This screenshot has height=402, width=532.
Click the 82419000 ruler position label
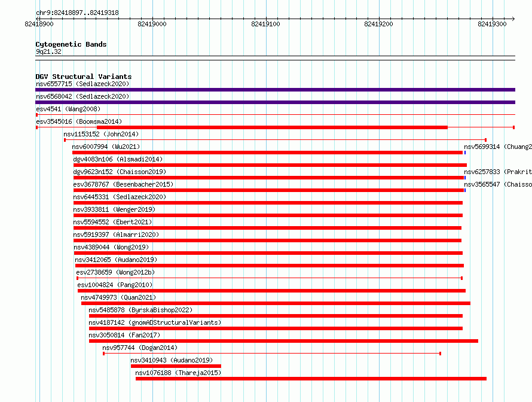click(152, 24)
